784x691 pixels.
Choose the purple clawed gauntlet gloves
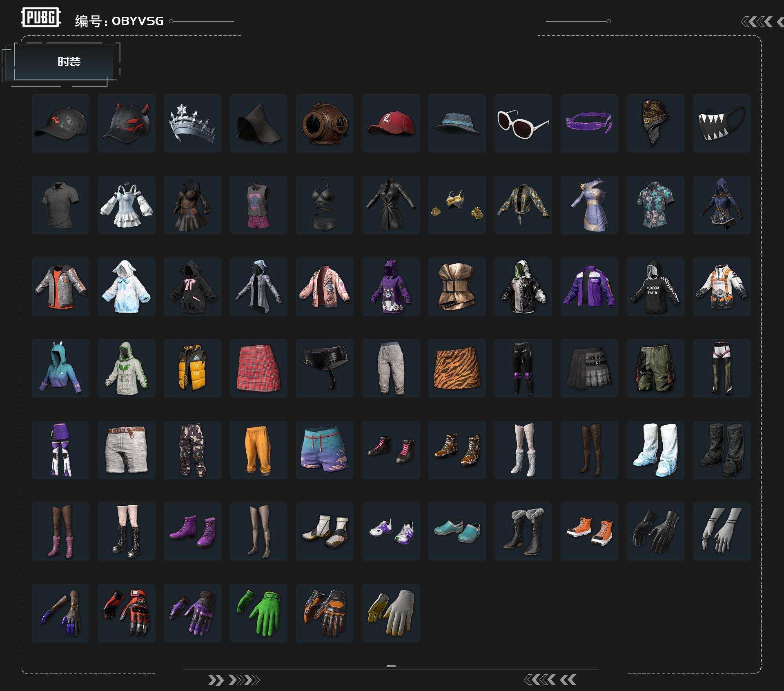60,613
